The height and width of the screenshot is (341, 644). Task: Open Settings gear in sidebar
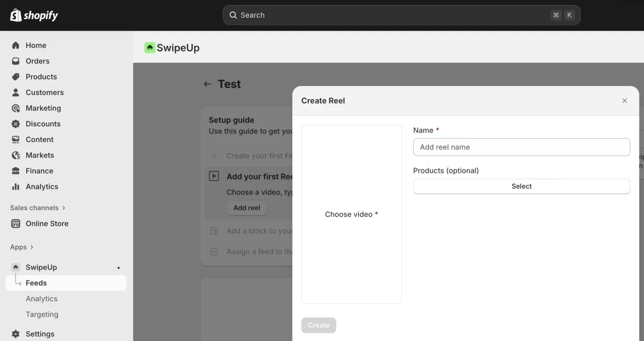(16, 334)
